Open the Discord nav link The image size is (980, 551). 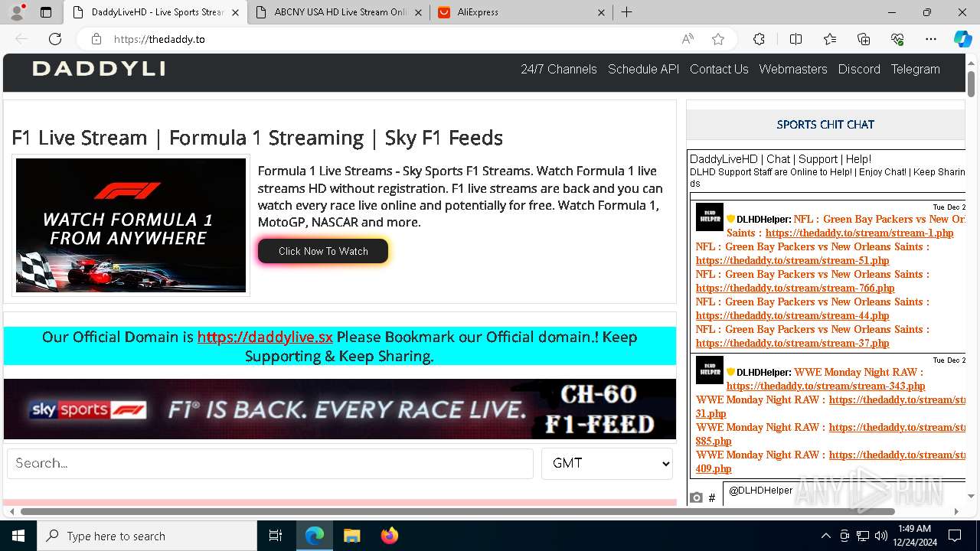859,69
